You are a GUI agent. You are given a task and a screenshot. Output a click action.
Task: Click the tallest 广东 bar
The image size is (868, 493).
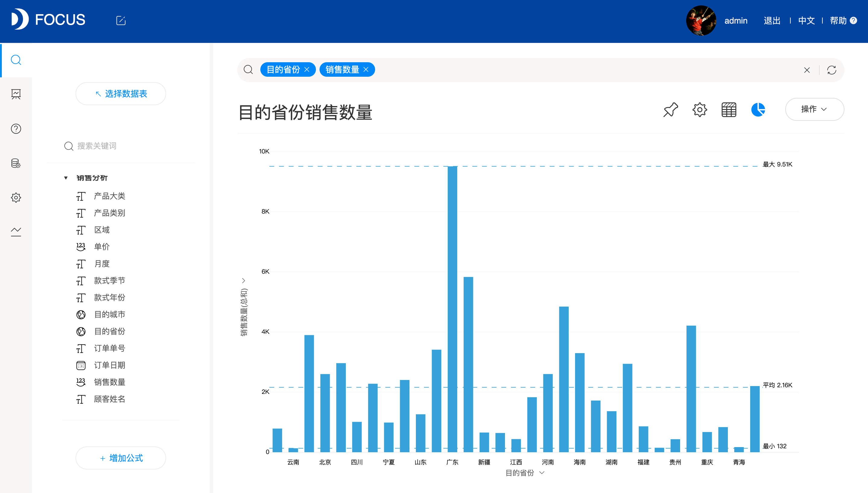coord(452,309)
